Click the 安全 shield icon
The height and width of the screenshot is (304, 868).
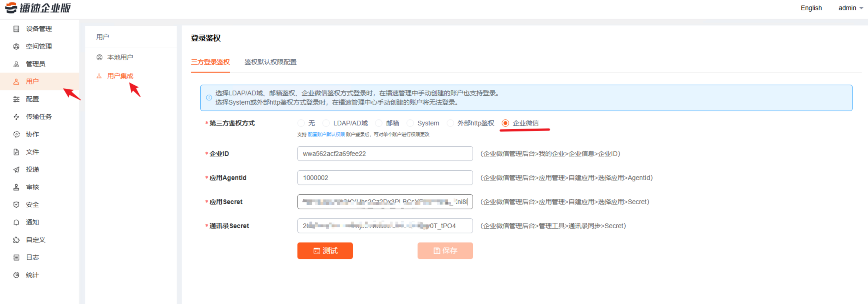[16, 205]
